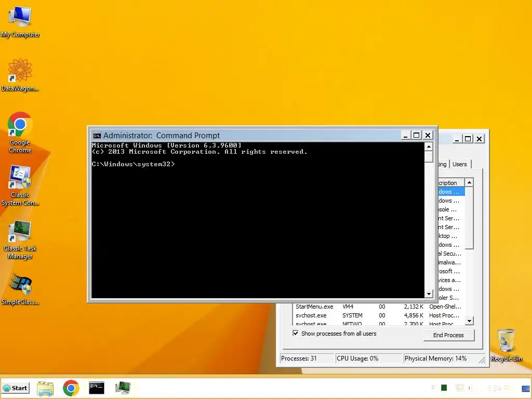Close the Task Manager window

pos(479,139)
